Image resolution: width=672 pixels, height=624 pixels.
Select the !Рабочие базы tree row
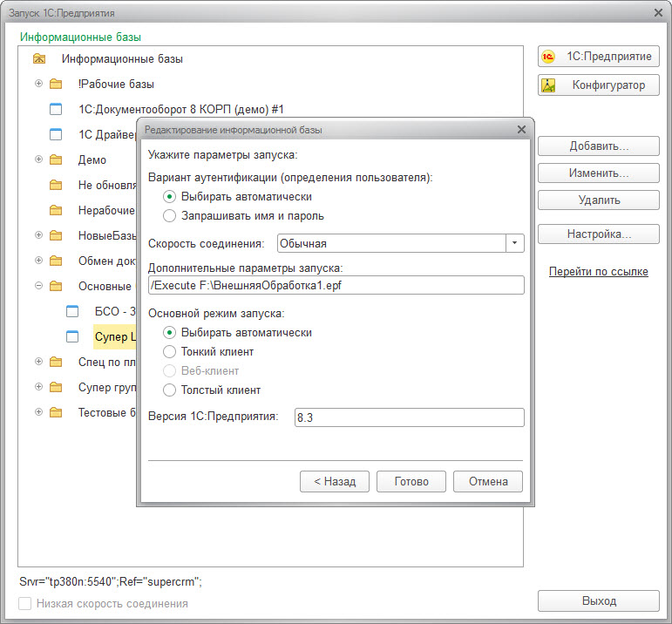click(116, 84)
